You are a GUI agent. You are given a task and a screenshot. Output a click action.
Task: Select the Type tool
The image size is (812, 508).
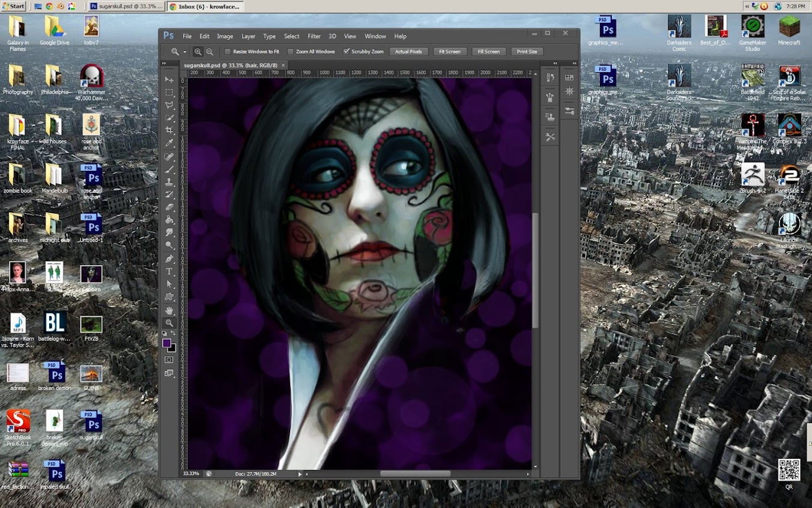[x=169, y=271]
